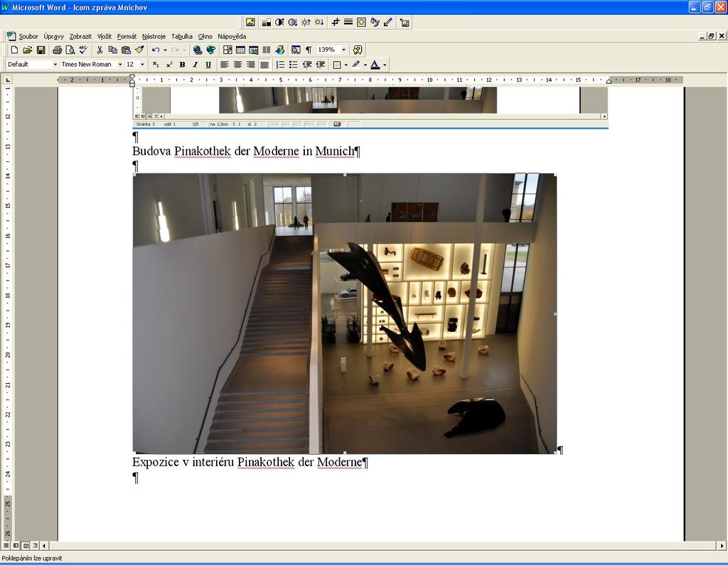Viewport: 728px width, 565px height.
Task: Open the Vložit menu
Action: (x=105, y=36)
